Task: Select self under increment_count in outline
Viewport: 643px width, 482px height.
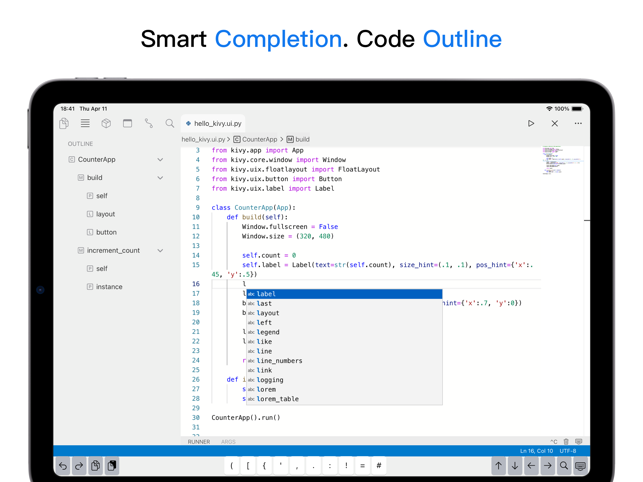Action: 102,269
